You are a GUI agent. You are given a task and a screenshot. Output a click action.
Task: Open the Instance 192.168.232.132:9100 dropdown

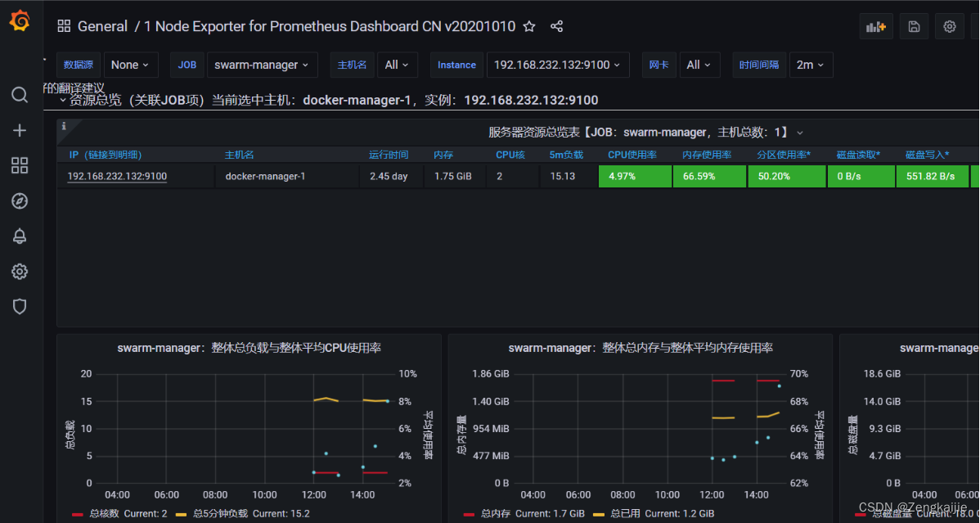(558, 65)
